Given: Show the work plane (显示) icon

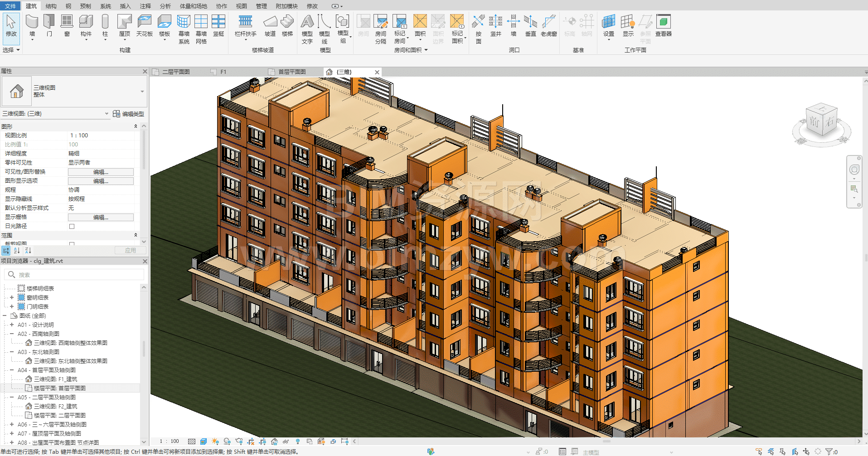Looking at the screenshot, I should click(628, 26).
